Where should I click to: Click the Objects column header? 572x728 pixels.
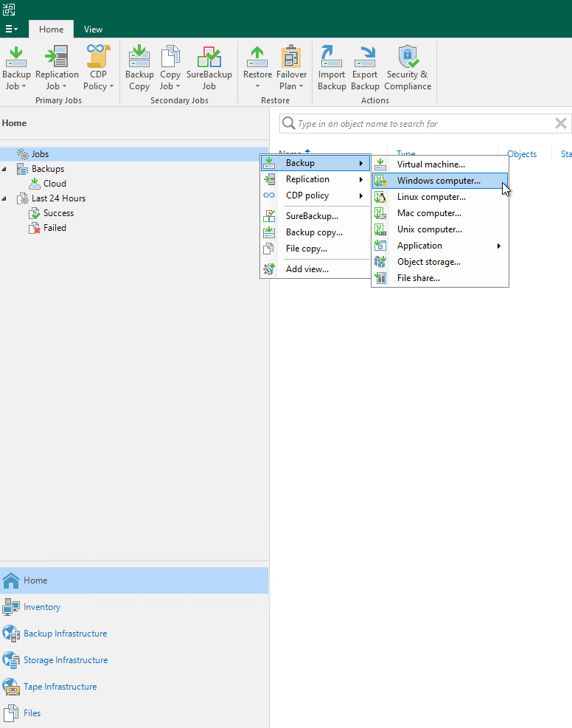pyautogui.click(x=522, y=153)
